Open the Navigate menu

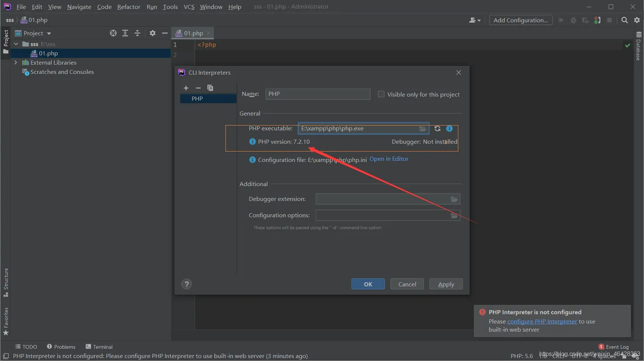[x=79, y=7]
